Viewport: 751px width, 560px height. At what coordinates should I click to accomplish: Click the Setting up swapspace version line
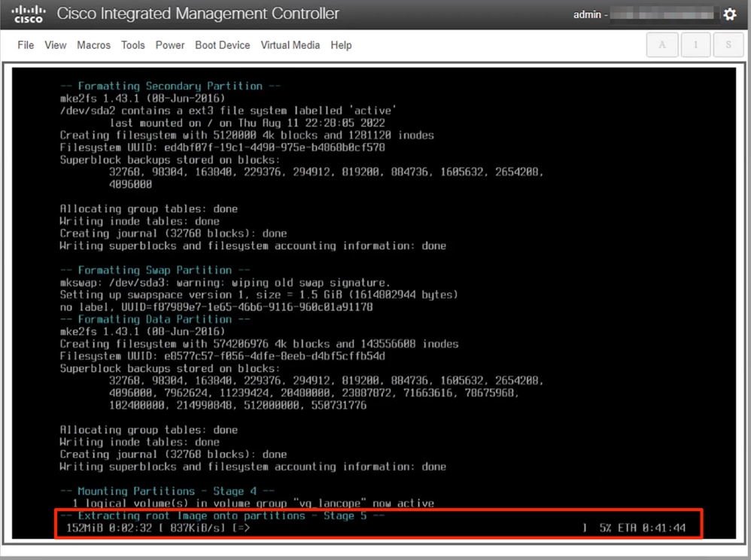tap(259, 294)
